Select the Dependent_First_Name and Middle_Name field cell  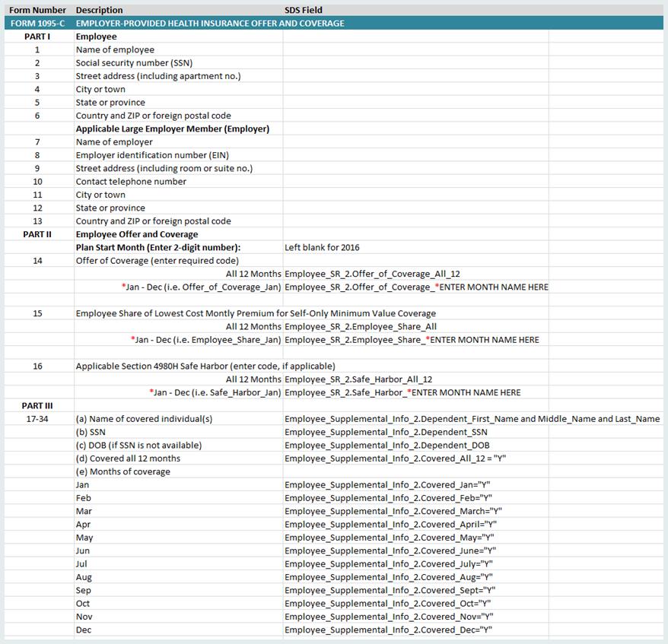coord(472,419)
